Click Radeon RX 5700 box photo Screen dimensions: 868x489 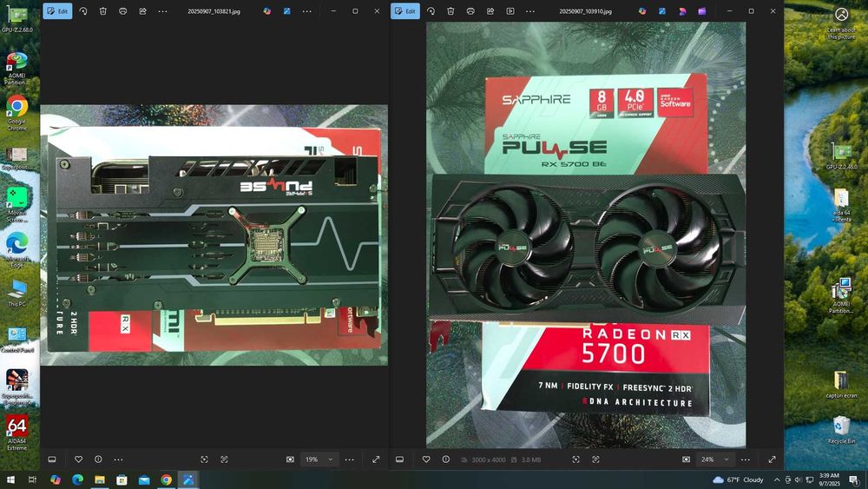click(586, 235)
